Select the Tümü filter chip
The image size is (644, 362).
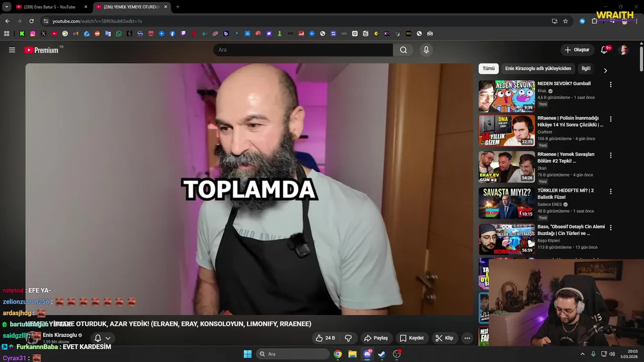coord(489,68)
